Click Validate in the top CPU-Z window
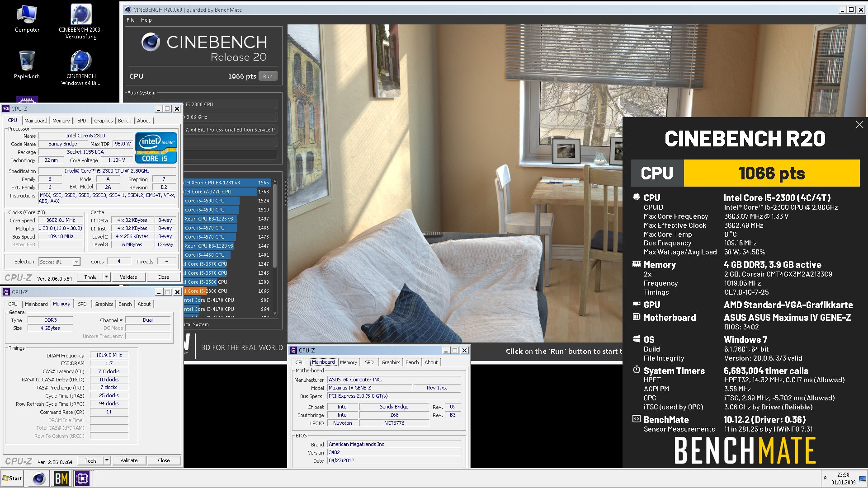 (x=128, y=277)
